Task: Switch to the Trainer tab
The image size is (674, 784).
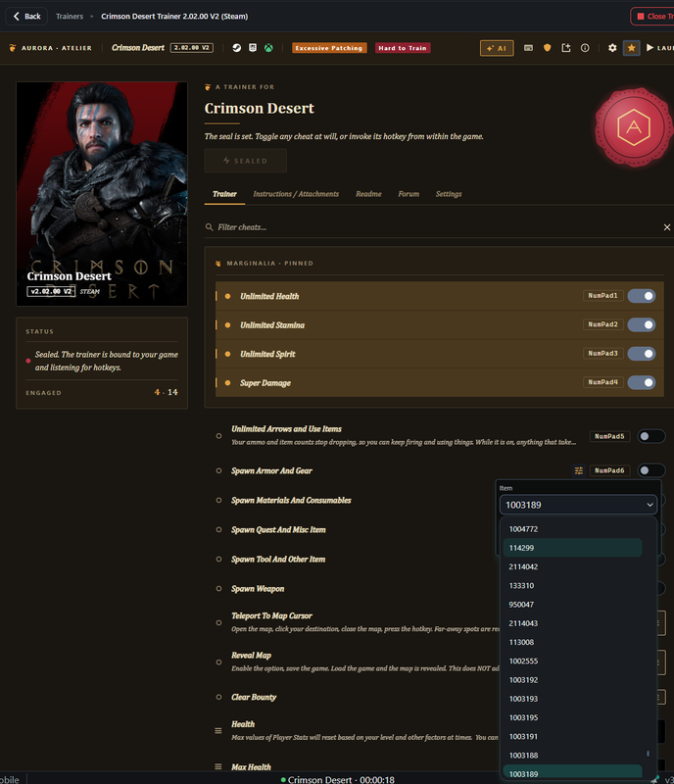Action: [x=224, y=194]
